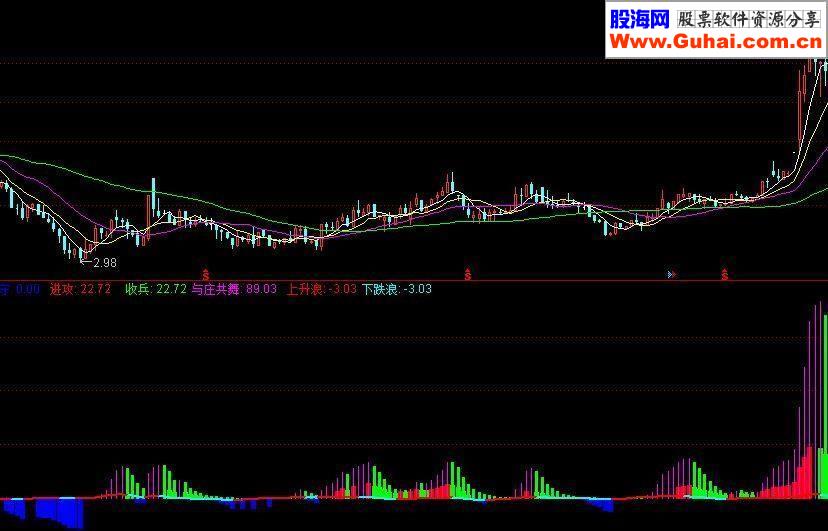The width and height of the screenshot is (828, 531).
Task: Select the 收兵: 22.72 indicator label
Action: pyautogui.click(x=156, y=289)
